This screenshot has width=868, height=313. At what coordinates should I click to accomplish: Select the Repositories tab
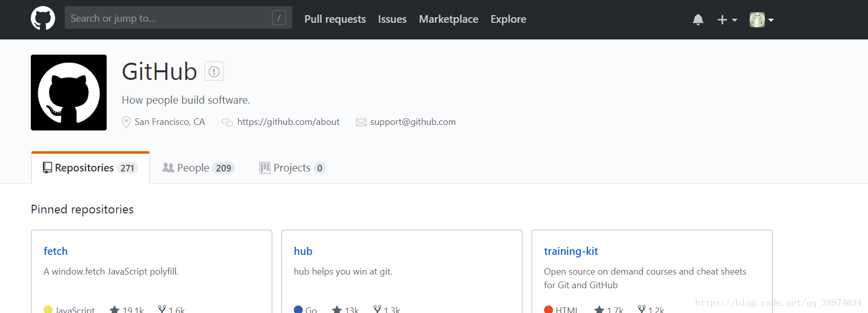90,168
